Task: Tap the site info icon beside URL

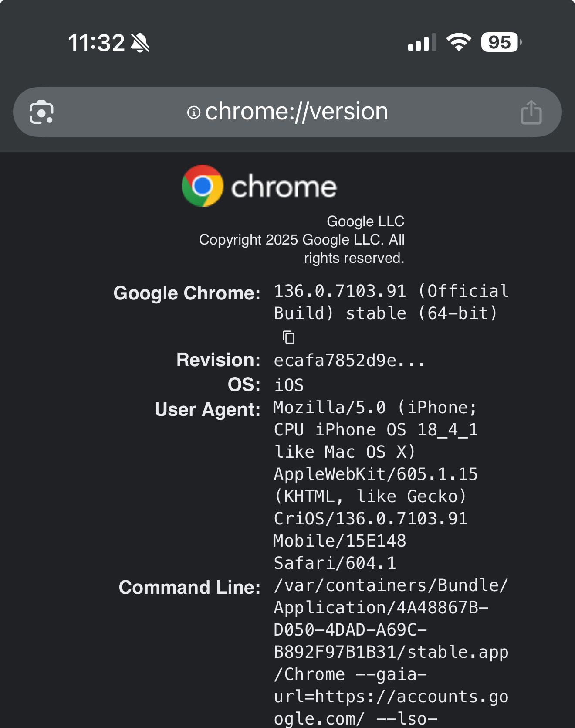Action: click(x=193, y=112)
